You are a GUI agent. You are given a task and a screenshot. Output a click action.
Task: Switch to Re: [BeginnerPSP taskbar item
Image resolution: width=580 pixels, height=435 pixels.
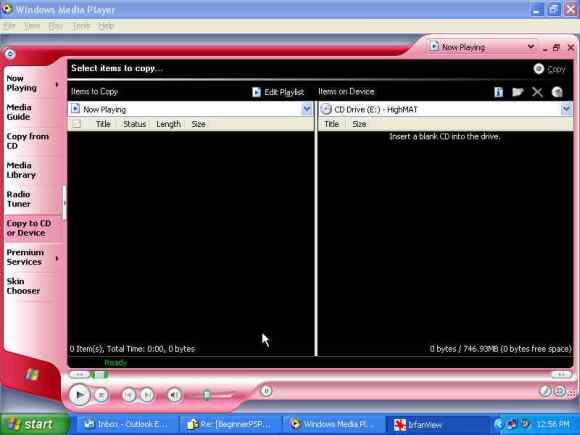tap(229, 424)
